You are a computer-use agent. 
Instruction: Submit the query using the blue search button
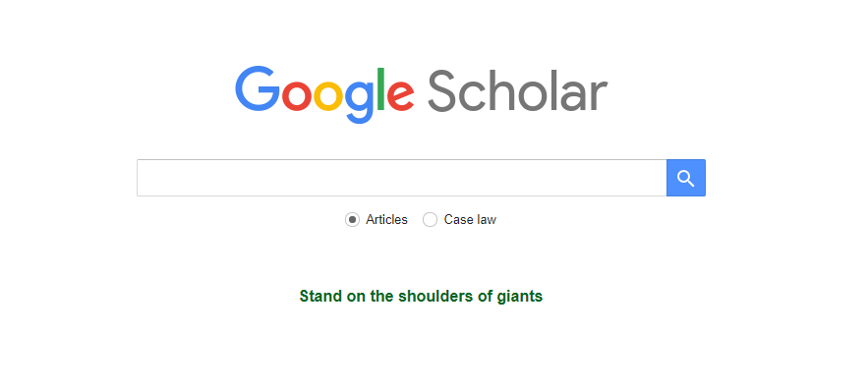[686, 178]
